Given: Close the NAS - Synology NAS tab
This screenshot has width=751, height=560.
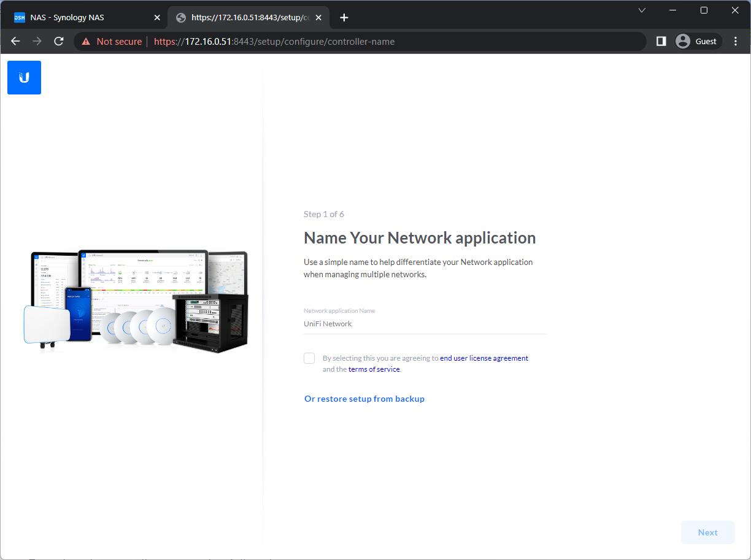Looking at the screenshot, I should click(x=156, y=18).
